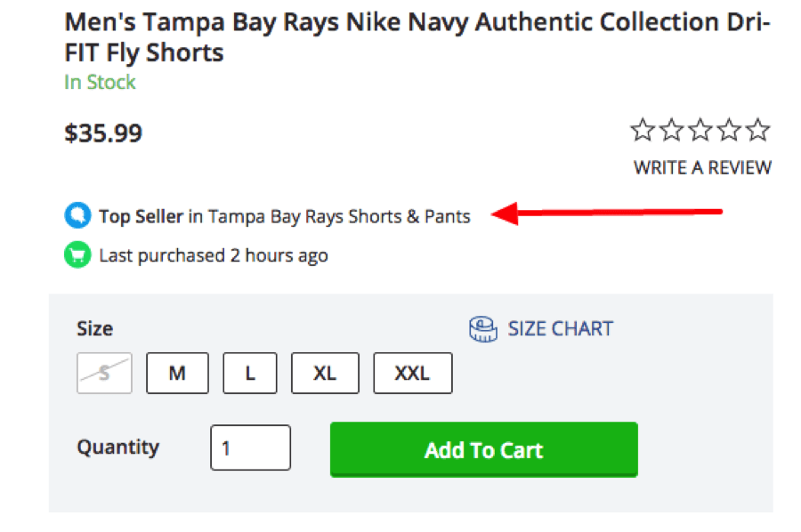Screen dimensions: 801x532
Task: Click the product title heading
Action: click(417, 37)
